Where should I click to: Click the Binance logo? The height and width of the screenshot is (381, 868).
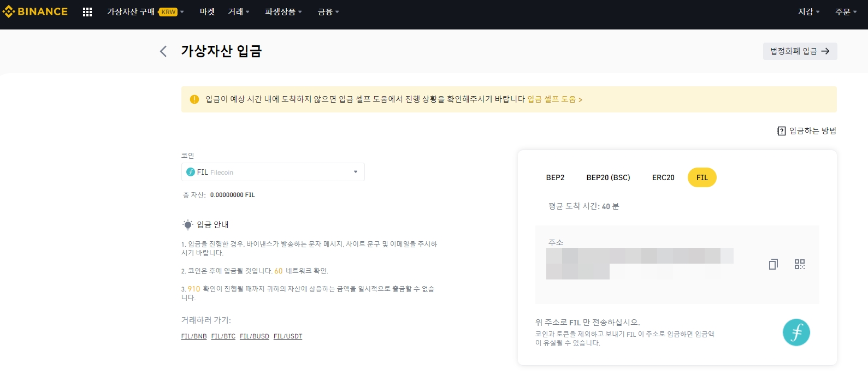[35, 11]
